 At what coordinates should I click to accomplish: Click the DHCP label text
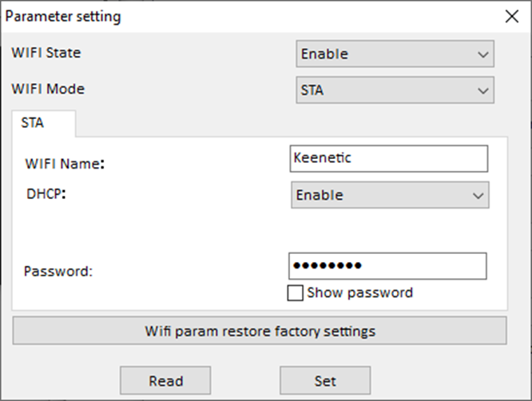[45, 193]
